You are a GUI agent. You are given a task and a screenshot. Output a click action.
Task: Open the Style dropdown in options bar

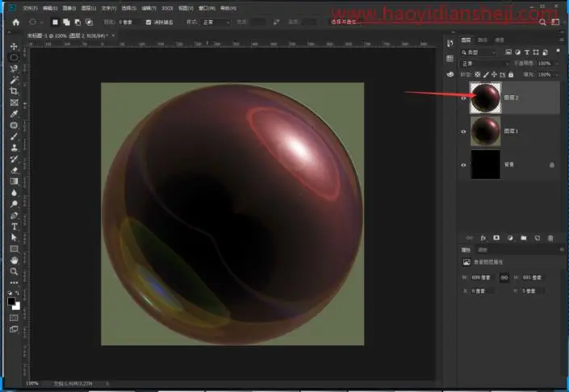point(216,22)
